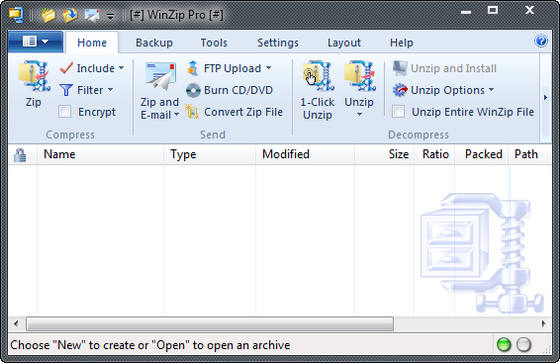Expand the FTP Upload dropdown arrow
Viewport: 560px width, 363px height.
269,67
